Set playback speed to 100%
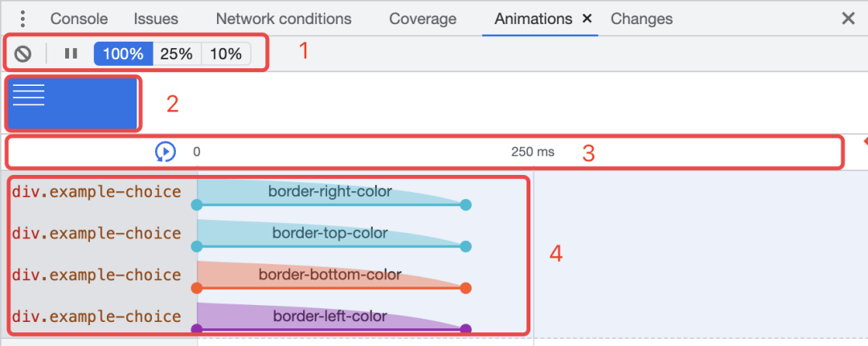 [x=124, y=54]
